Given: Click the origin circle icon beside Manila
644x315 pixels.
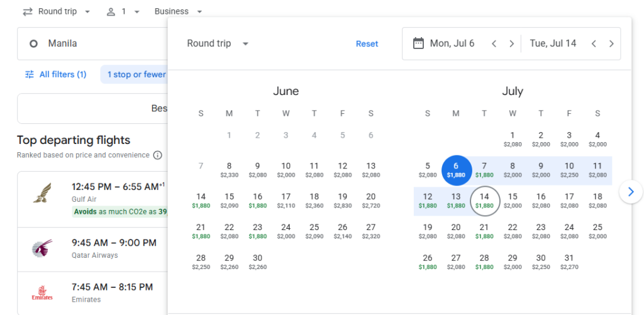Looking at the screenshot, I should pos(34,43).
